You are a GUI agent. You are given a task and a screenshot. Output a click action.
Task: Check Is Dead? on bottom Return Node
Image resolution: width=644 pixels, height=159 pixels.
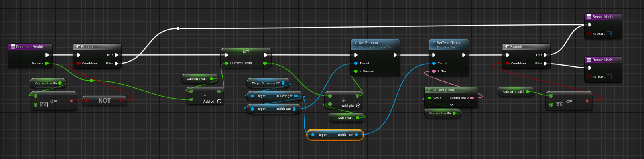pos(609,77)
